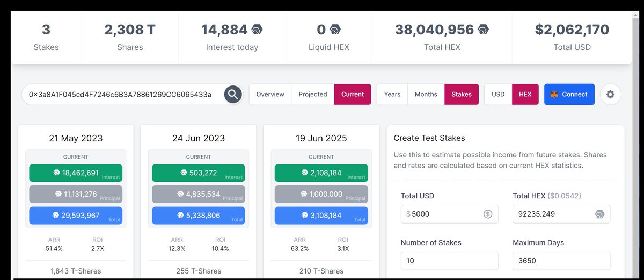Click the magnifying glass search icon

pyautogui.click(x=233, y=95)
